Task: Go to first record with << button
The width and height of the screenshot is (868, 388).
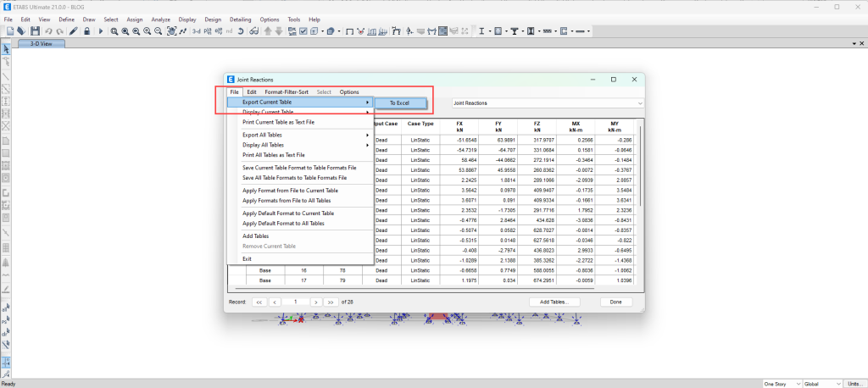Action: tap(259, 302)
